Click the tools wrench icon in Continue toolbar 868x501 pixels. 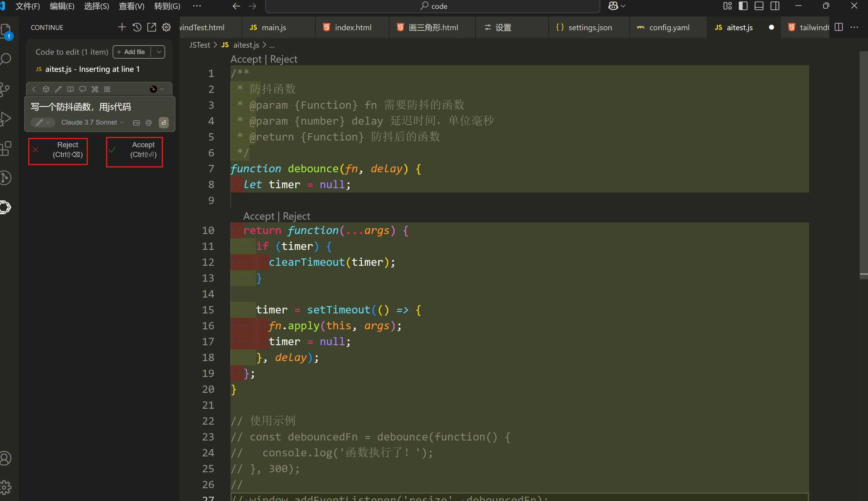[95, 90]
